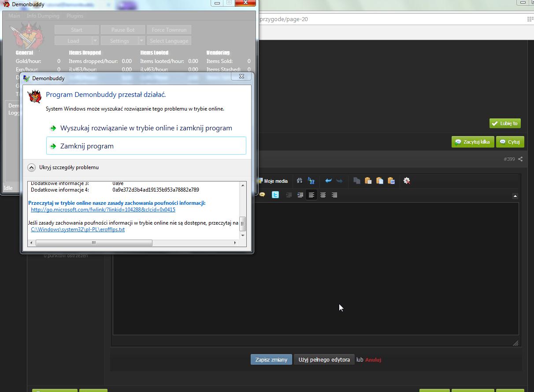Open the Settings dropdown arrow in Demonbuddy

pos(141,41)
